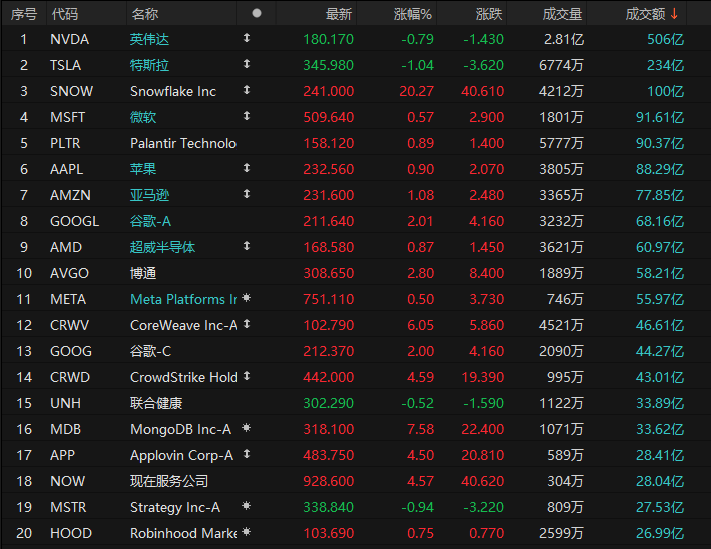Open the 微软 stock link
The height and width of the screenshot is (549, 711).
point(143,117)
